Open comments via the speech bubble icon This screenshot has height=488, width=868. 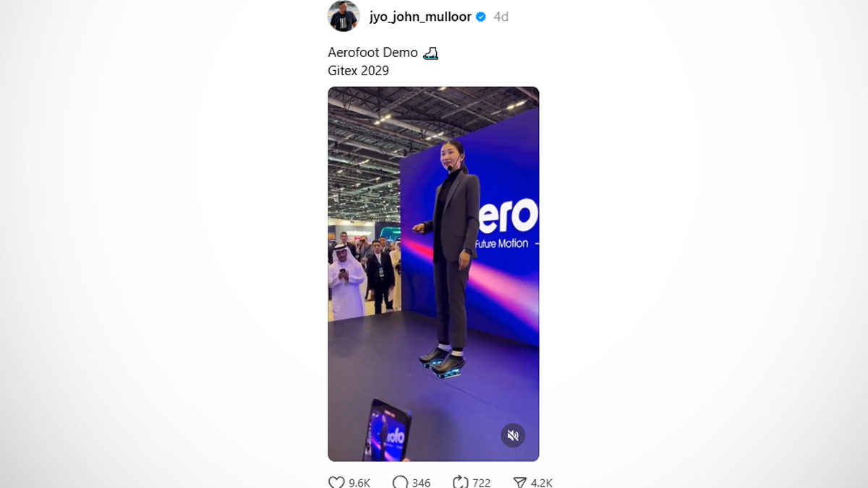coord(400,482)
